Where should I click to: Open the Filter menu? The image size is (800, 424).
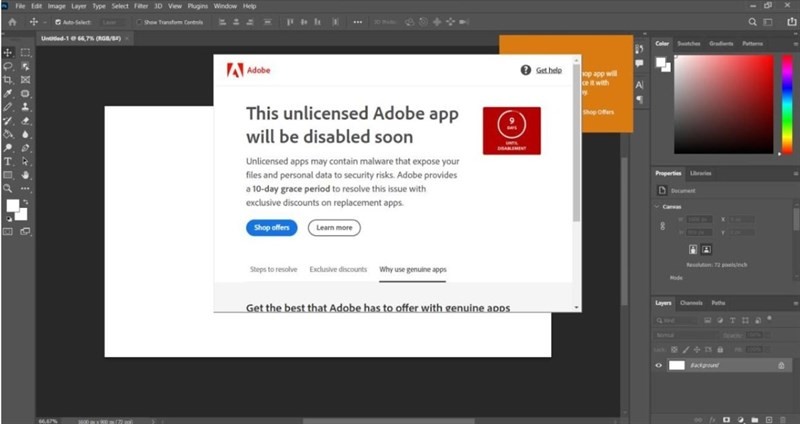coord(141,6)
